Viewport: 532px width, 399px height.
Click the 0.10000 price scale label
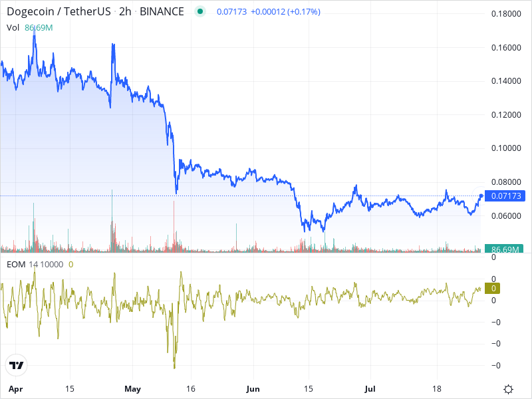point(506,148)
